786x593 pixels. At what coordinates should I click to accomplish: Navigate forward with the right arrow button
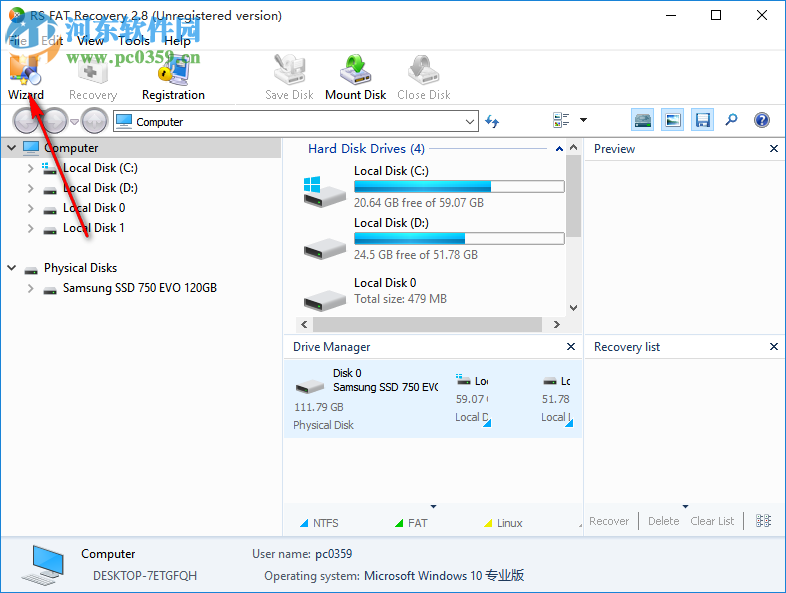[54, 121]
